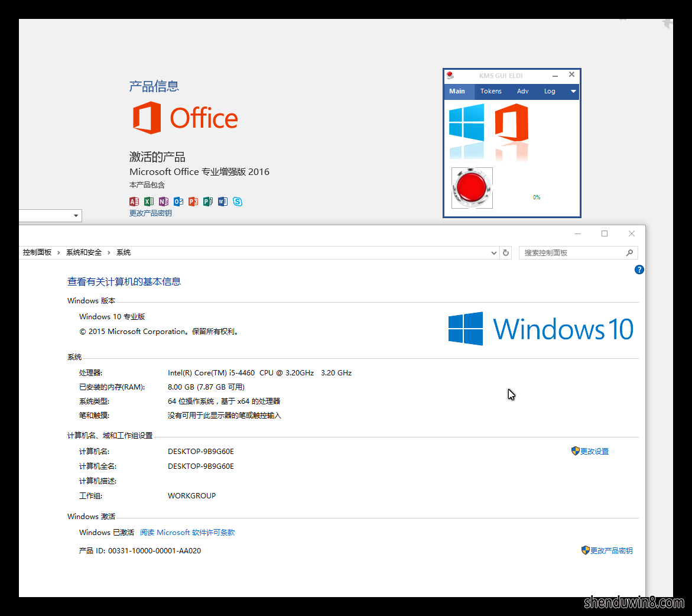Open the help question mark icon
The image size is (692, 616).
639,270
